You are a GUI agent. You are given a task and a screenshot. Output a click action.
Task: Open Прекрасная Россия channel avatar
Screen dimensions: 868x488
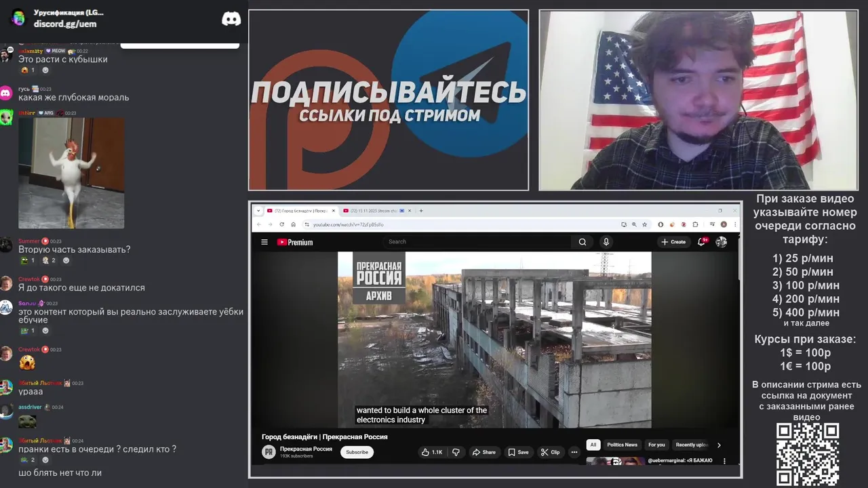(x=269, y=452)
